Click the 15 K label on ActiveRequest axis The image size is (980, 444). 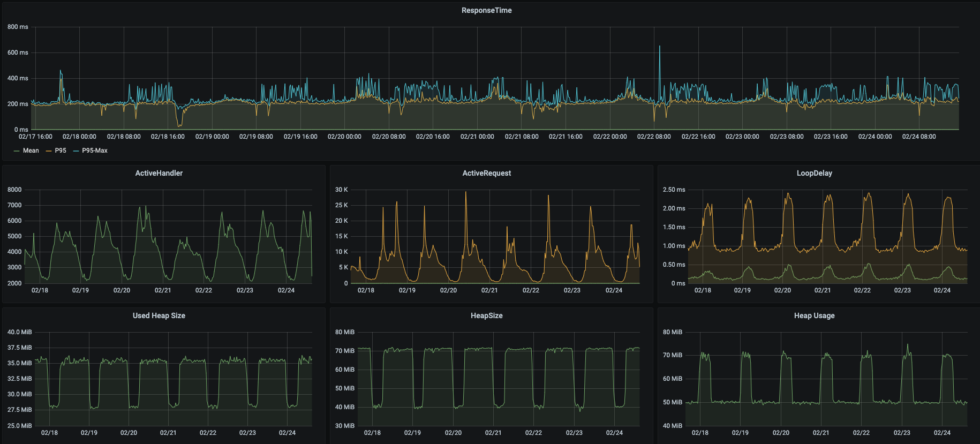click(x=342, y=236)
